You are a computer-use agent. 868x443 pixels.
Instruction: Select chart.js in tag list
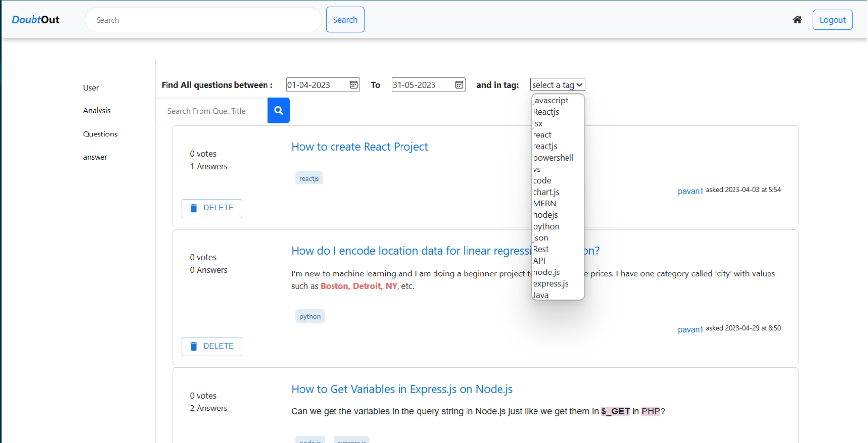pos(546,192)
